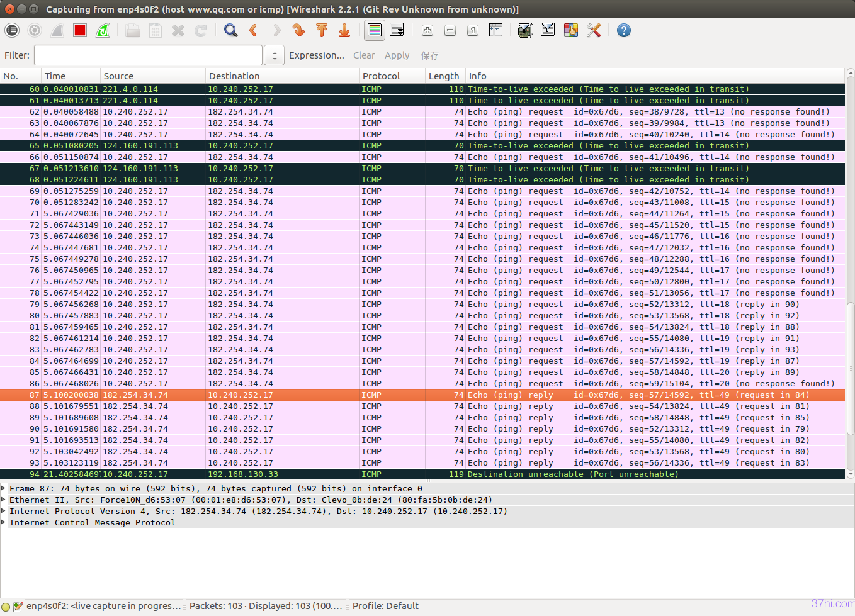855x616 pixels.
Task: Click the reload capture file icon
Action: coord(201,30)
